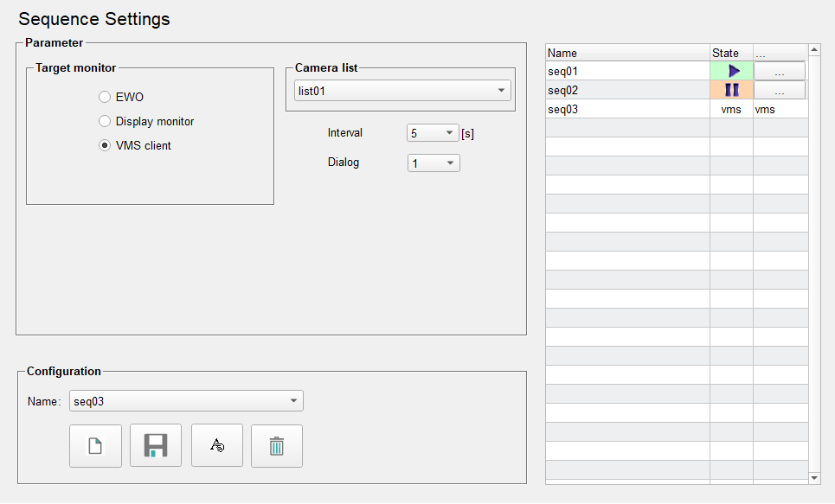Open the configuration Name dropdown
This screenshot has width=835, height=504.
coord(186,401)
